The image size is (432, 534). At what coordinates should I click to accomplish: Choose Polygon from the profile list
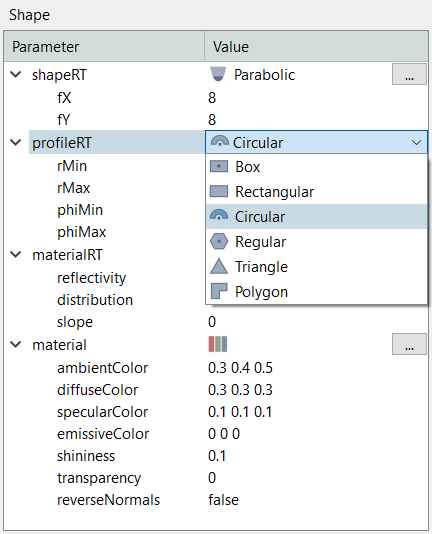(316, 292)
